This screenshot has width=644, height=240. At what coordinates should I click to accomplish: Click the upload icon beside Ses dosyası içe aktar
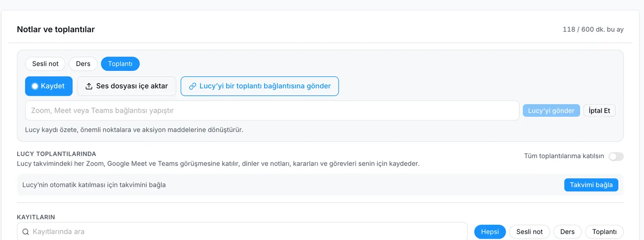pyautogui.click(x=89, y=86)
